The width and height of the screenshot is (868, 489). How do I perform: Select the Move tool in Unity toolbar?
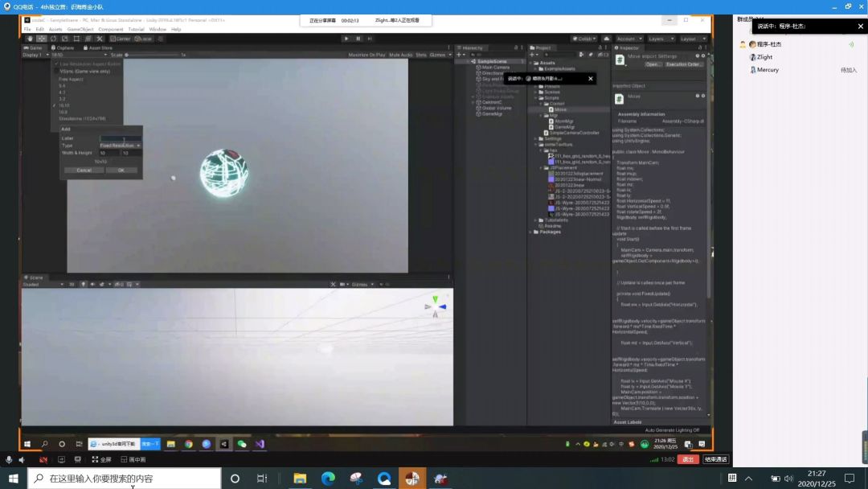(x=42, y=39)
